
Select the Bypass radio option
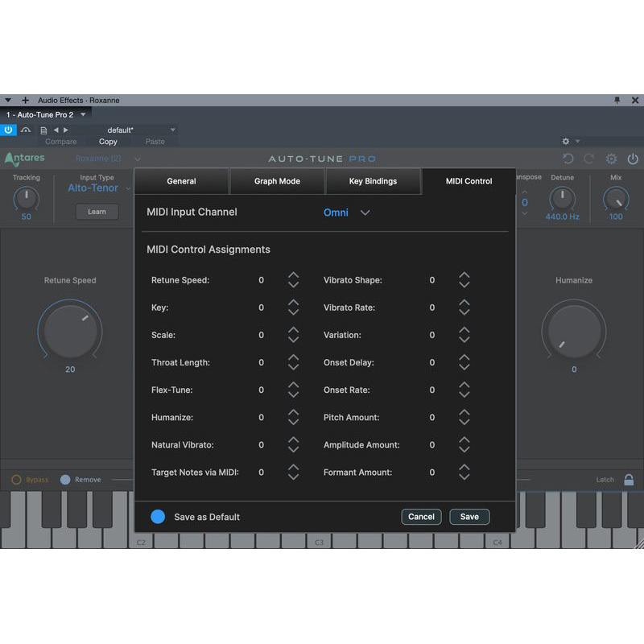click(16, 480)
